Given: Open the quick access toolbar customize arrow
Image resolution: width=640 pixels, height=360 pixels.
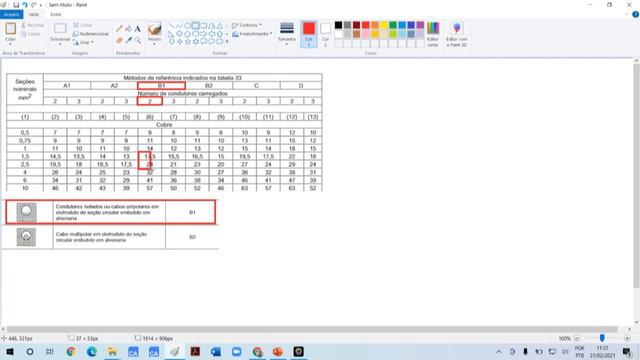Looking at the screenshot, I should [41, 5].
